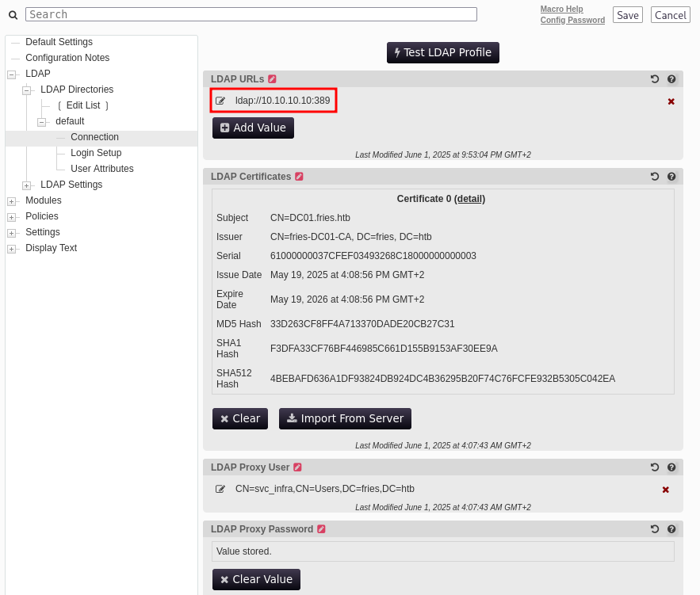Click the CN=DC01.fries.htb subject value

coord(310,218)
